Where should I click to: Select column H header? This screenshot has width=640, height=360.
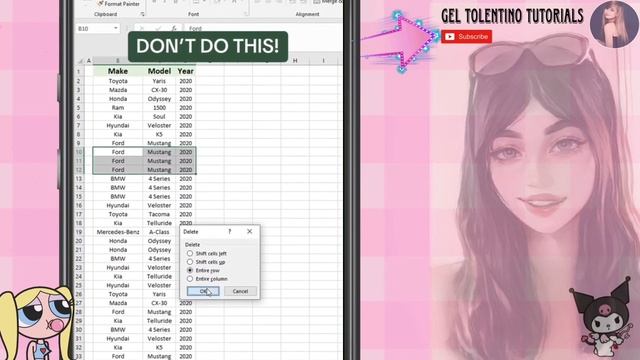coord(295,61)
